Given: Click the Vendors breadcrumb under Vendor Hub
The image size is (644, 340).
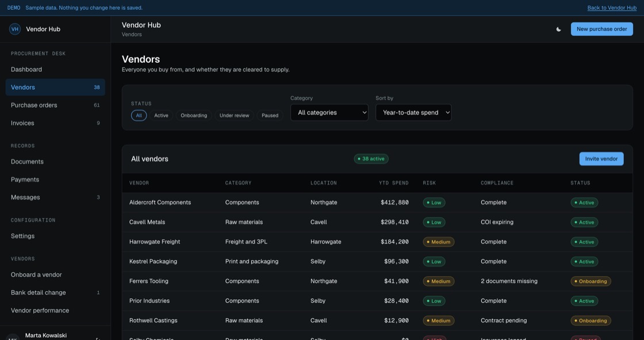Looking at the screenshot, I should click(x=132, y=35).
